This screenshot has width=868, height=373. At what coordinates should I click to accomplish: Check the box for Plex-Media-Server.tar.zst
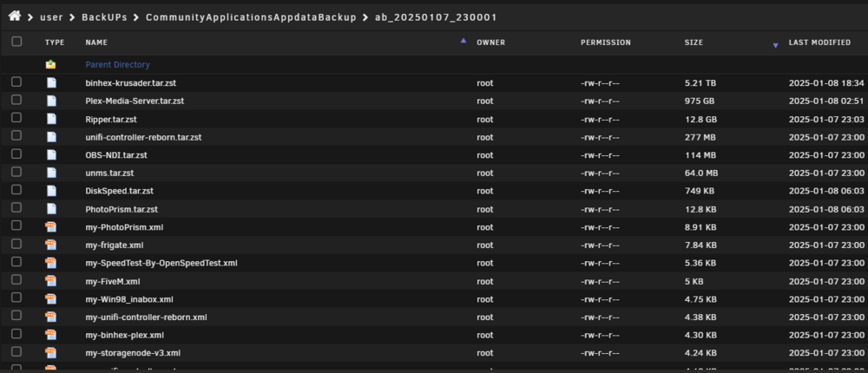pos(16,100)
